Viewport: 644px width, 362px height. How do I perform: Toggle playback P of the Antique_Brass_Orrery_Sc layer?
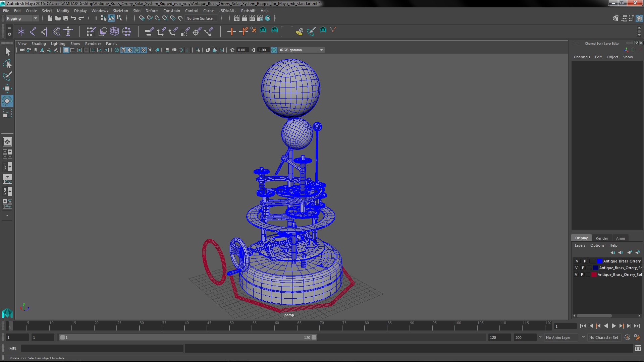pyautogui.click(x=583, y=268)
